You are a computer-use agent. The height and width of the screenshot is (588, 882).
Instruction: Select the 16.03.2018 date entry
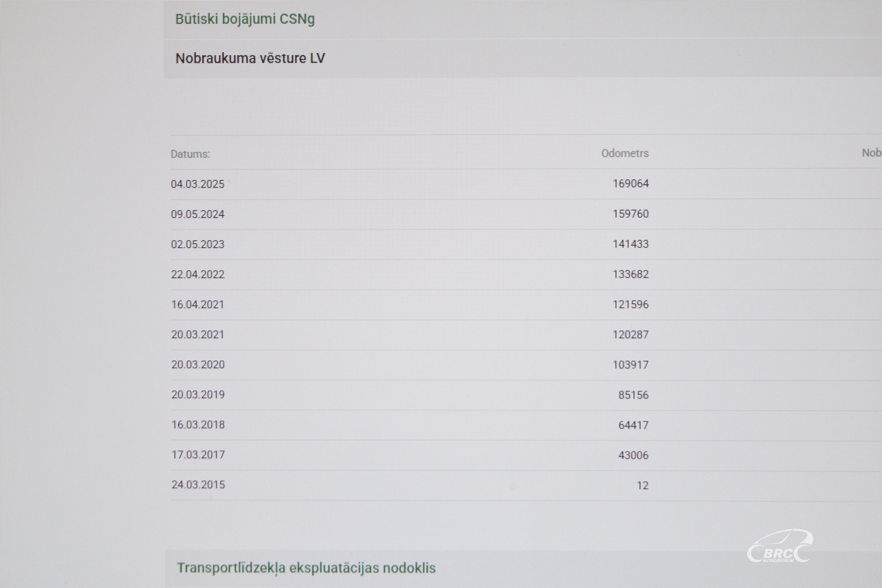pos(198,425)
